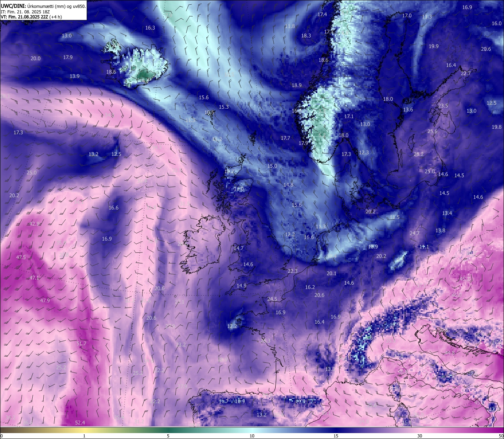Click the 24.7 map value
504x439 pixels.
(x=414, y=233)
